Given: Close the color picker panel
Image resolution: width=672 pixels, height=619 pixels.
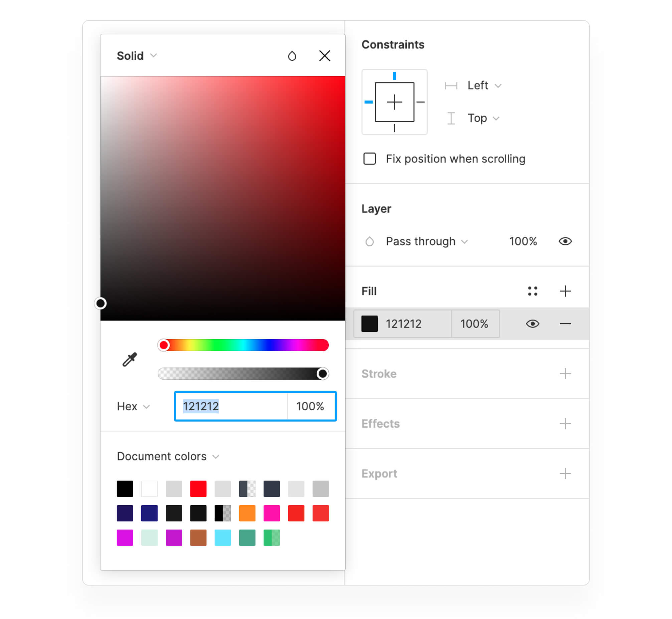Looking at the screenshot, I should 325,56.
